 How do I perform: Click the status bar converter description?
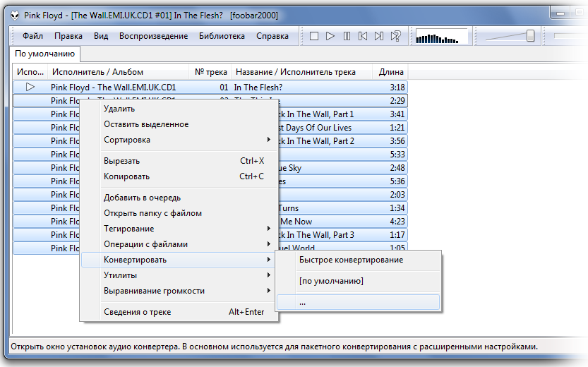[x=274, y=347]
